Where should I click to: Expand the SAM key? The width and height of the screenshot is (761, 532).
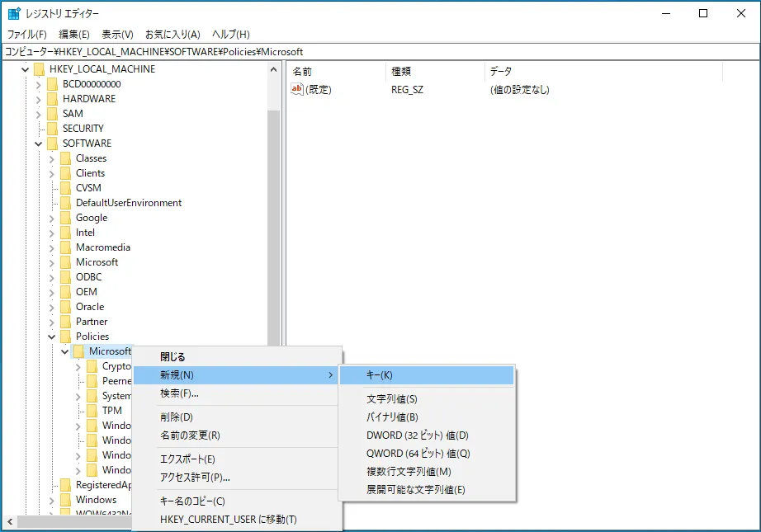tap(38, 114)
